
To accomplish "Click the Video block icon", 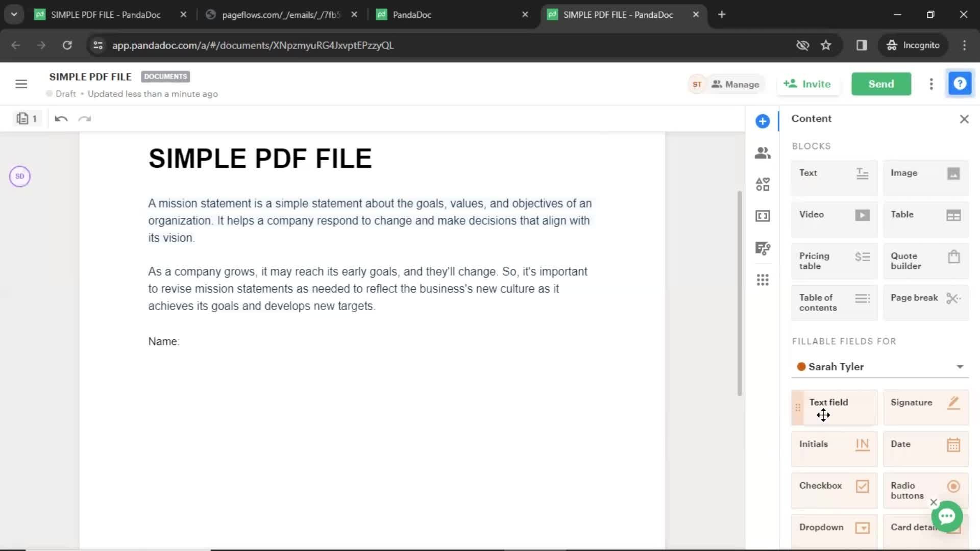I will 862,214.
